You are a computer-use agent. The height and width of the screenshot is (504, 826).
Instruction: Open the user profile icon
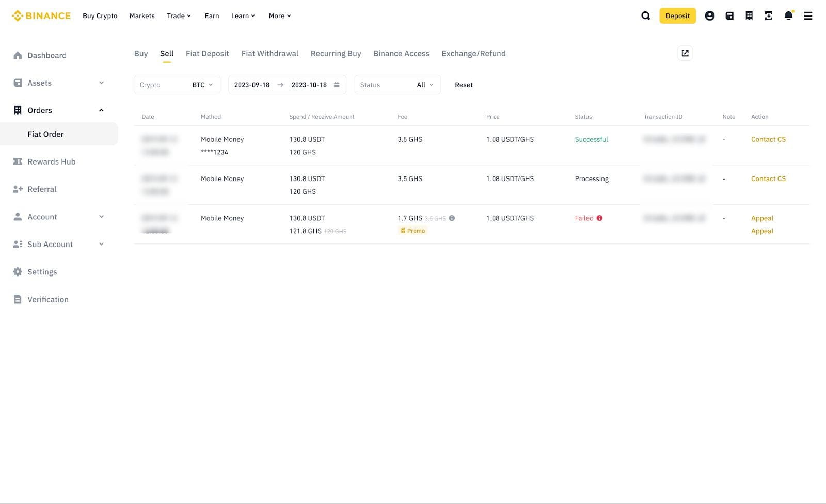[x=710, y=16]
